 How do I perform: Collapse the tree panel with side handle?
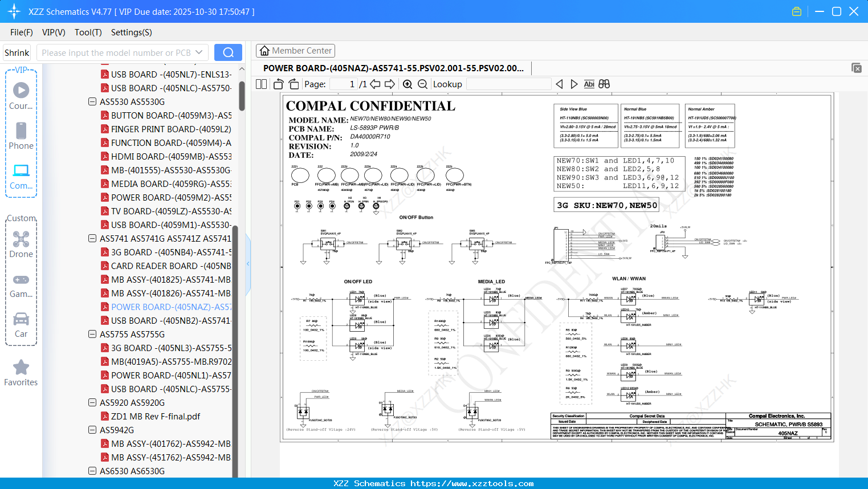pyautogui.click(x=248, y=263)
